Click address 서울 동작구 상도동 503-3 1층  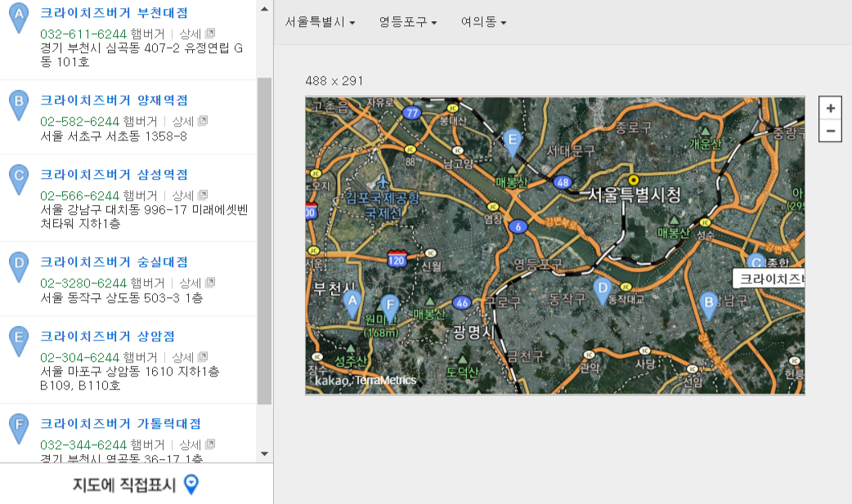122,297
